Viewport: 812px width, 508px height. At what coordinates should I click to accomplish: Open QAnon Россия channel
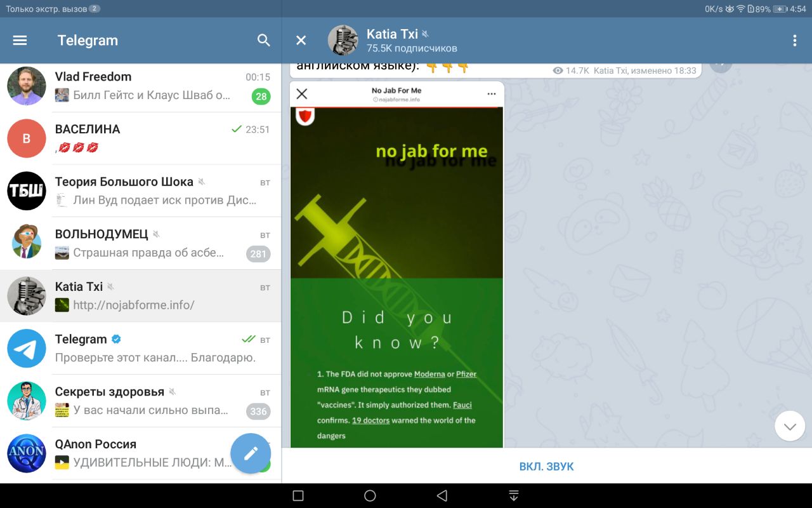click(x=141, y=453)
